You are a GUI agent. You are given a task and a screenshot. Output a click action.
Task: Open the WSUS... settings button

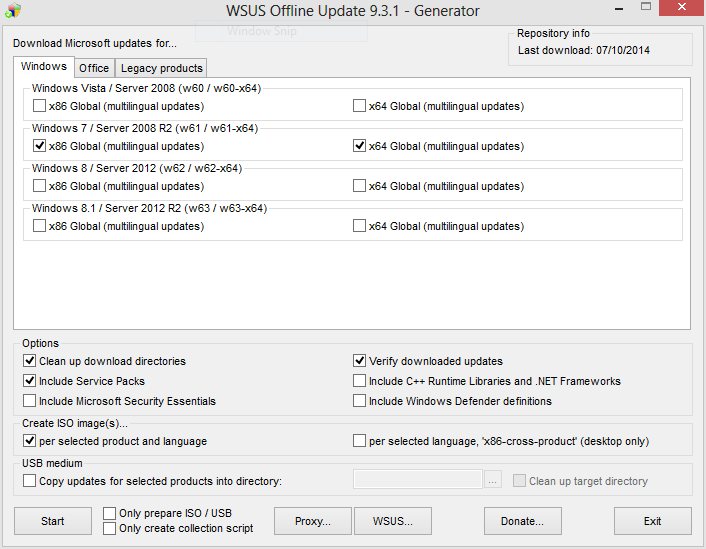pos(393,521)
